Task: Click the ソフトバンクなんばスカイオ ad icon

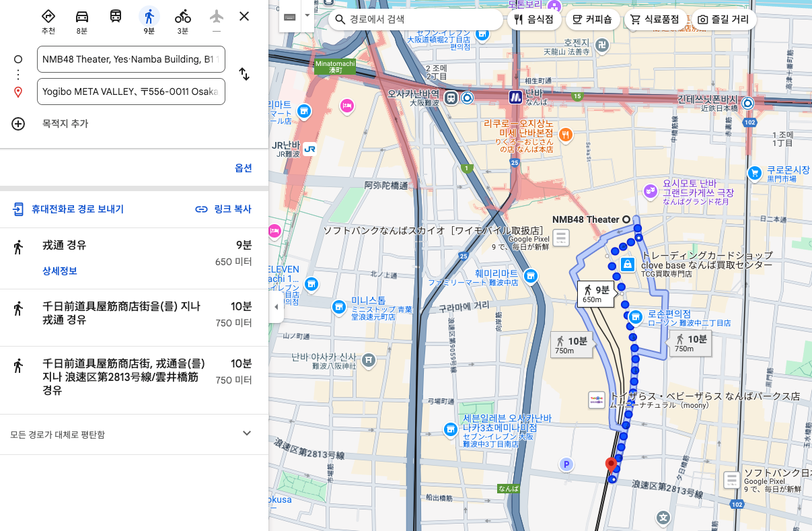Action: click(561, 238)
